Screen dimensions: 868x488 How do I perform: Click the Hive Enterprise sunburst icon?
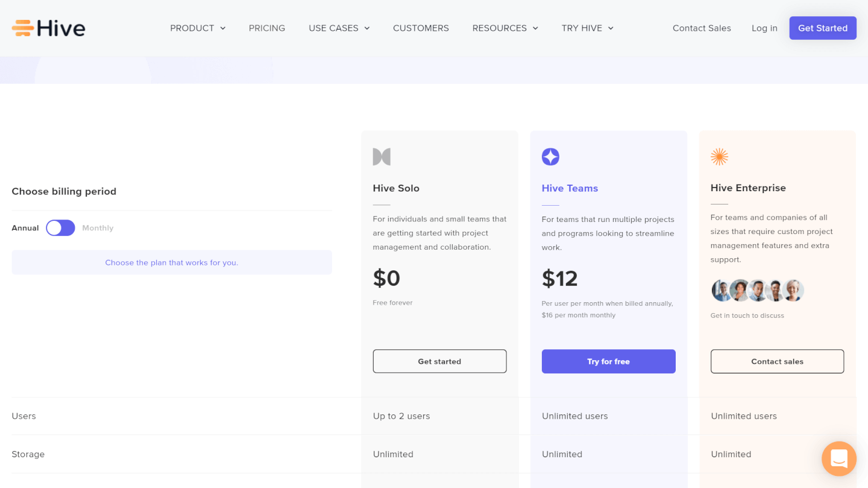pos(719,156)
